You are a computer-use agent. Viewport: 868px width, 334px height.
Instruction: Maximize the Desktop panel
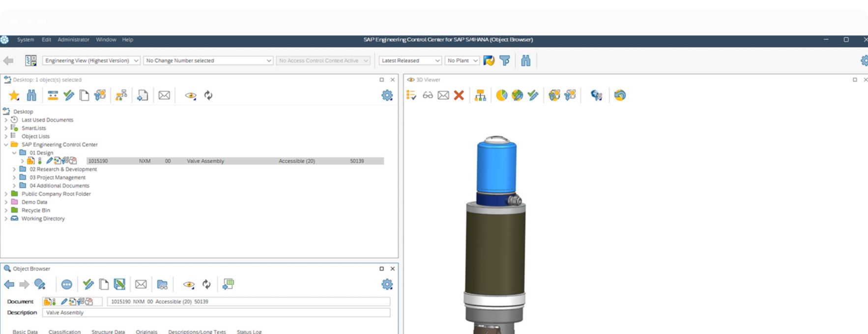(x=381, y=80)
